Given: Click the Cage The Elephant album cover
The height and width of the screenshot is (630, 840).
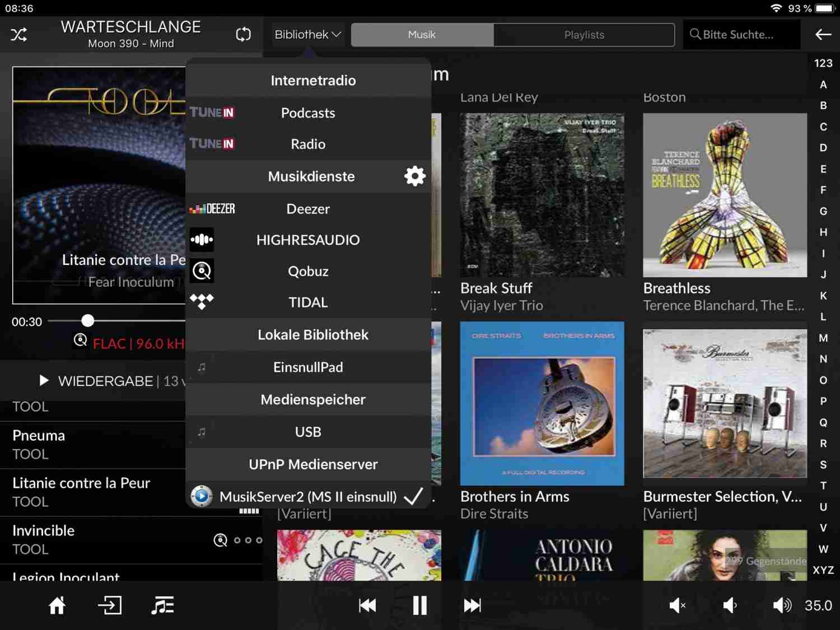Looking at the screenshot, I should point(359,555).
